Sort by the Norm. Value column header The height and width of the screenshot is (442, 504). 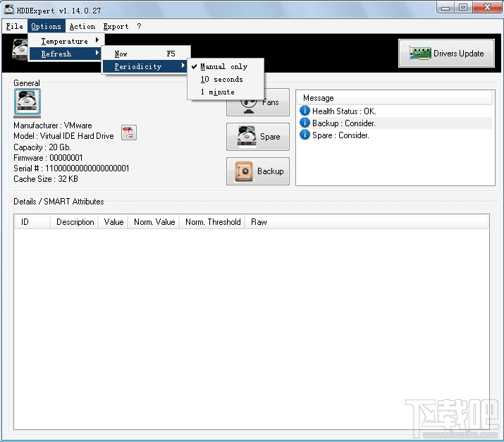[x=154, y=222]
